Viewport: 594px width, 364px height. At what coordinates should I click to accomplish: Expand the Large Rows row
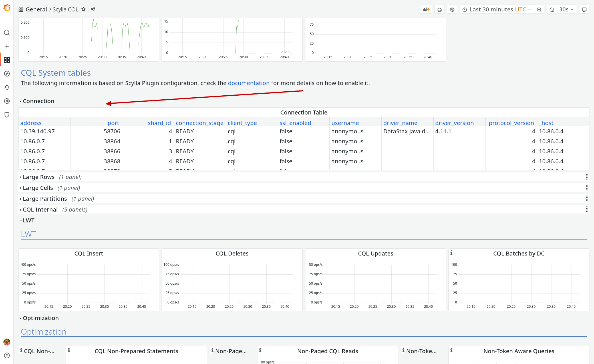(x=39, y=177)
